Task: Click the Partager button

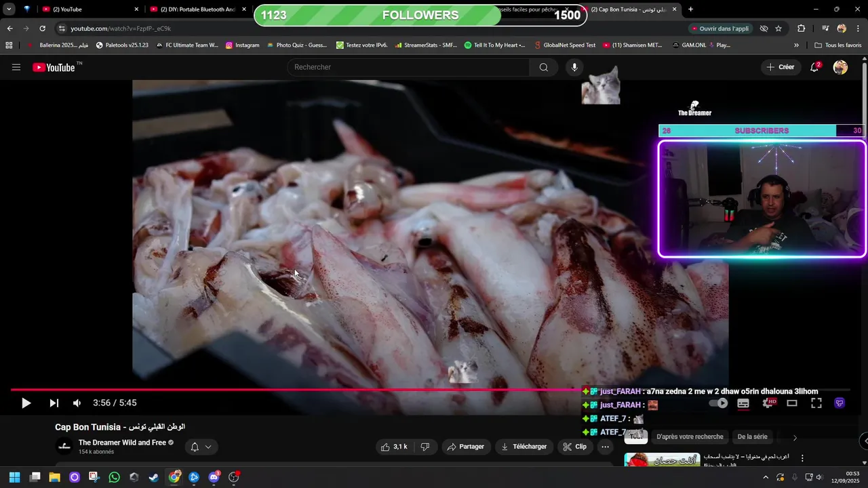Action: (x=465, y=447)
